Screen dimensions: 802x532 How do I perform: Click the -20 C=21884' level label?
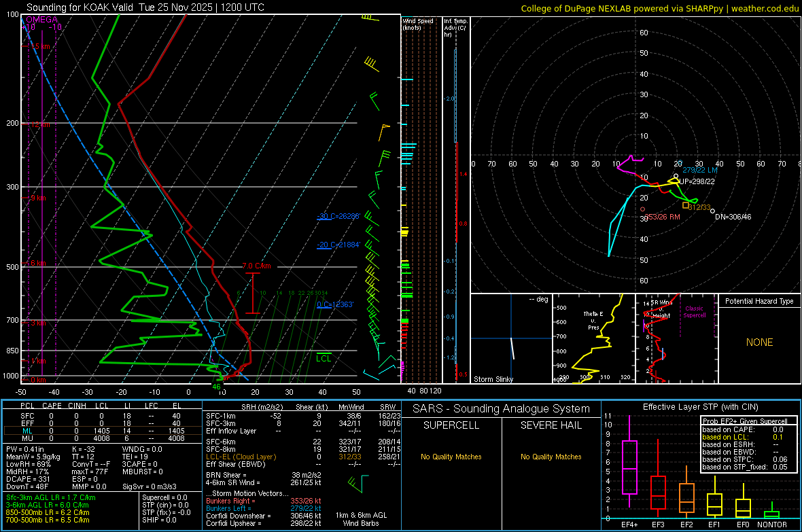pos(338,245)
